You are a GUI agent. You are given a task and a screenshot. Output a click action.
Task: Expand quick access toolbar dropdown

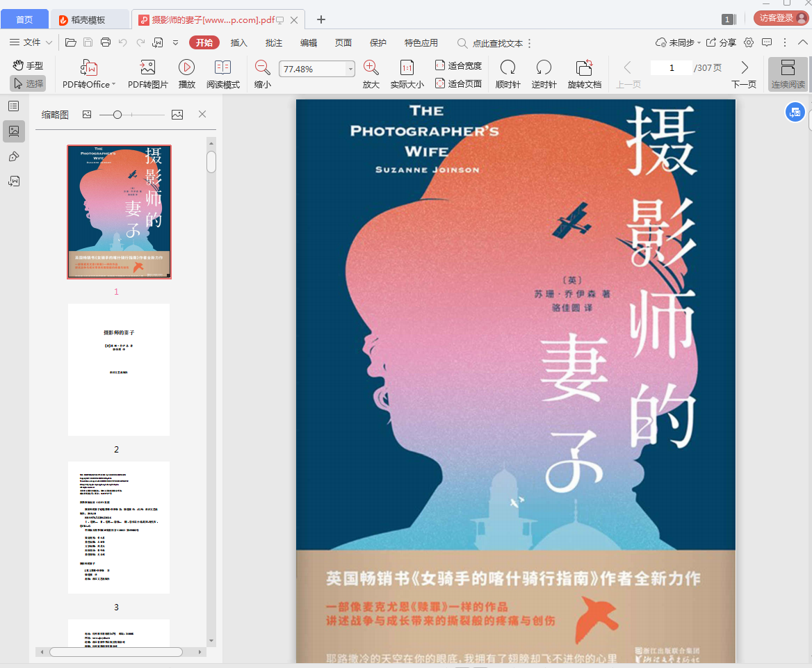176,42
